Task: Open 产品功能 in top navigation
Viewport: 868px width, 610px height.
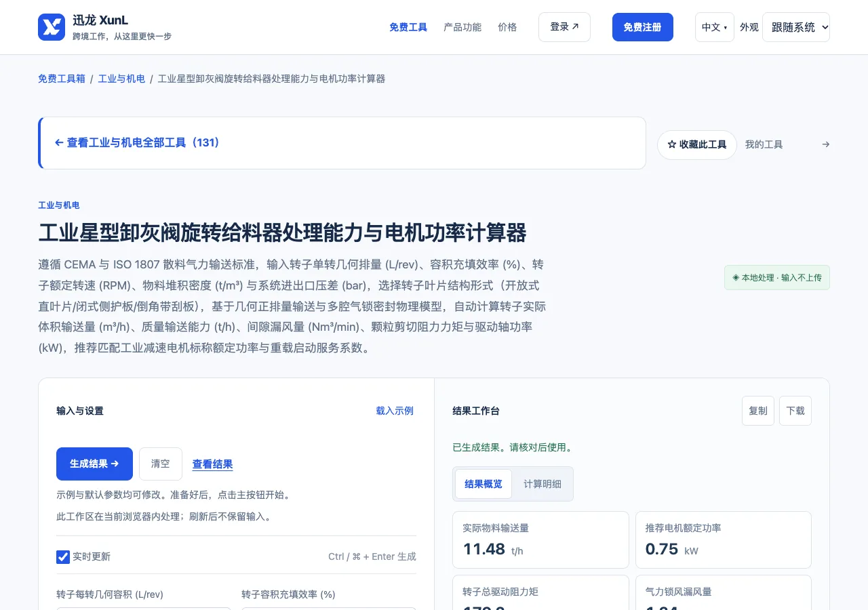Action: click(x=462, y=27)
